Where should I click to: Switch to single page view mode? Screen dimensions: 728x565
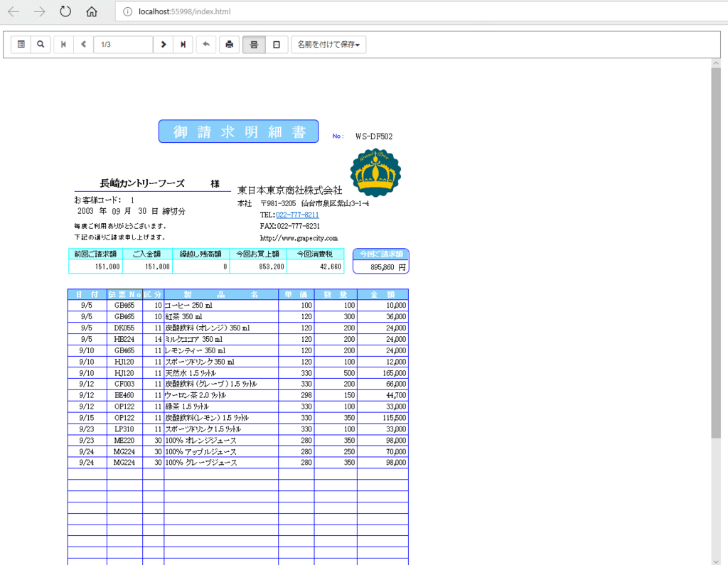[277, 45]
